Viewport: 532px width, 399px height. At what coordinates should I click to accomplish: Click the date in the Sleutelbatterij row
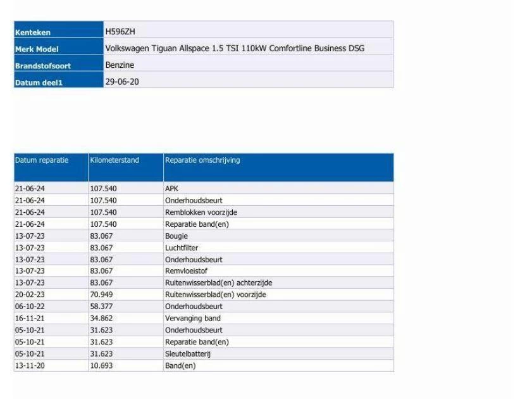coord(30,354)
